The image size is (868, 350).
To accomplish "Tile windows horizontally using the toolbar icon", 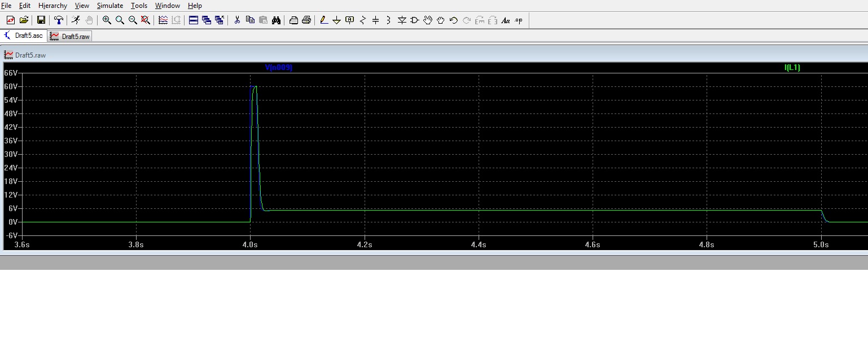I will tap(193, 20).
